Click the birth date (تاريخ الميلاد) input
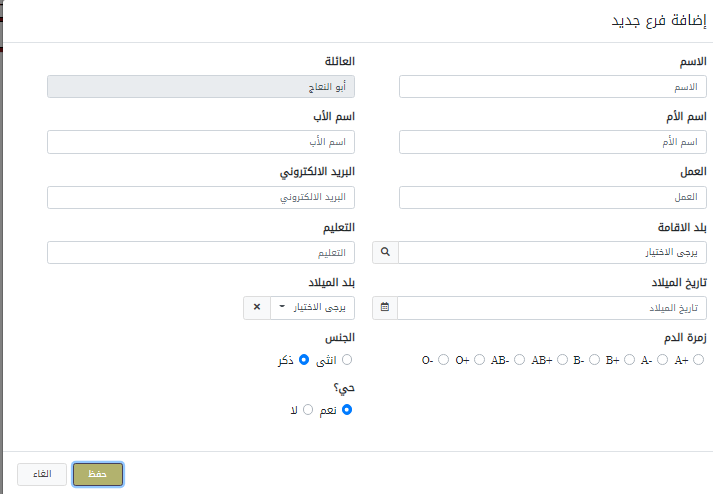Screen dimensions: 713x494 pyautogui.click(x=553, y=308)
